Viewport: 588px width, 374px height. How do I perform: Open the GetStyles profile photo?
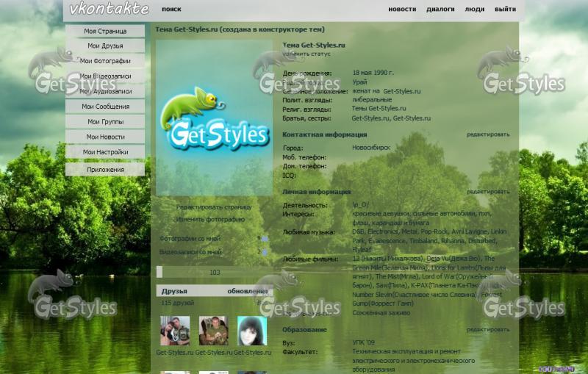pyautogui.click(x=214, y=118)
